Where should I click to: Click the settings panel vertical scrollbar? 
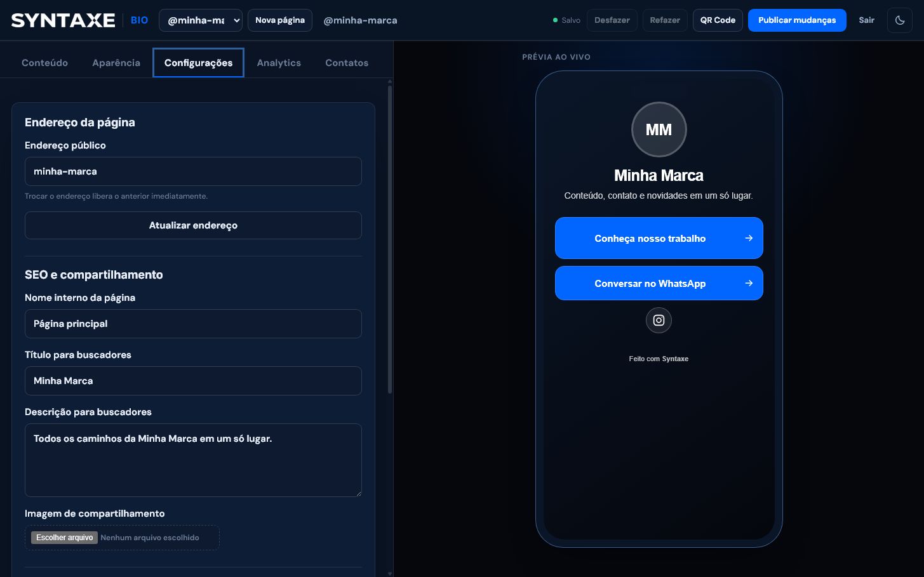[x=390, y=240]
